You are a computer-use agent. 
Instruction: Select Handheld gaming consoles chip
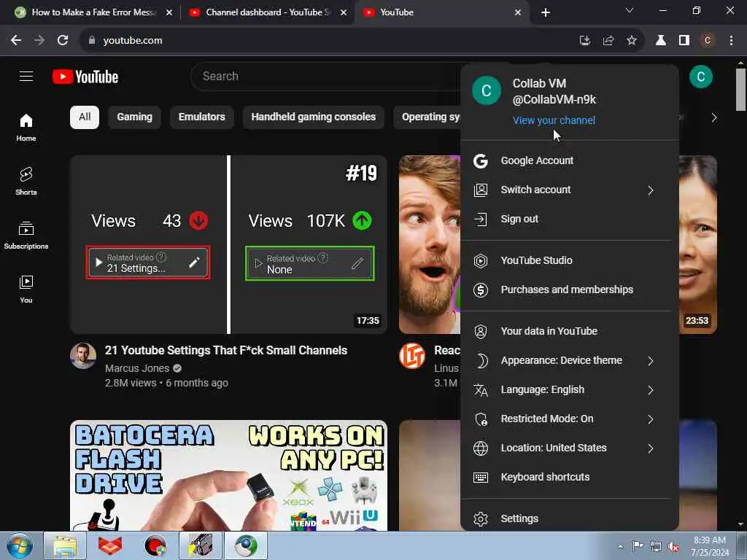tap(314, 117)
